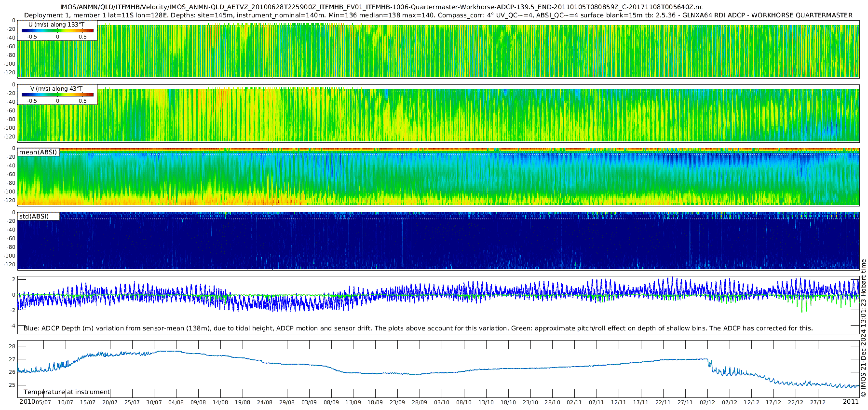This screenshot has width=868, height=410.
Task: Select the mean(ABSI) panel label
Action: 38,152
